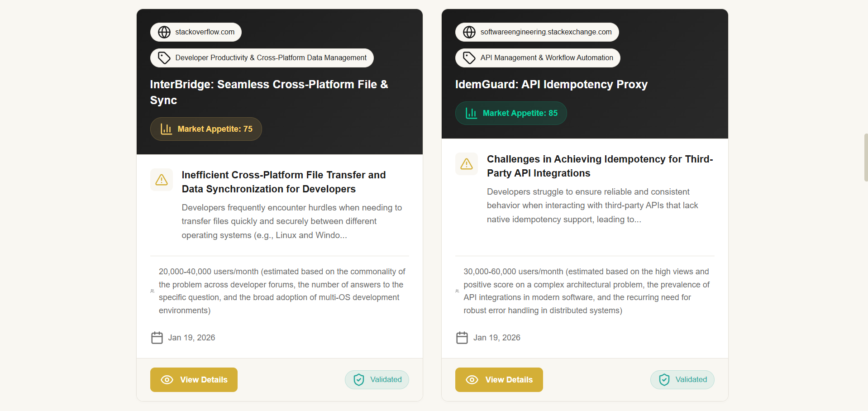The width and height of the screenshot is (868, 411).
Task: Select the tag icon on the Developer Productivity chip
Action: [164, 57]
